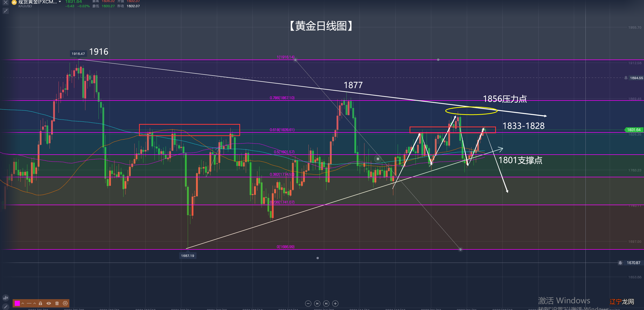
Task: Zoom in the chart with plus button
Action: [335, 304]
